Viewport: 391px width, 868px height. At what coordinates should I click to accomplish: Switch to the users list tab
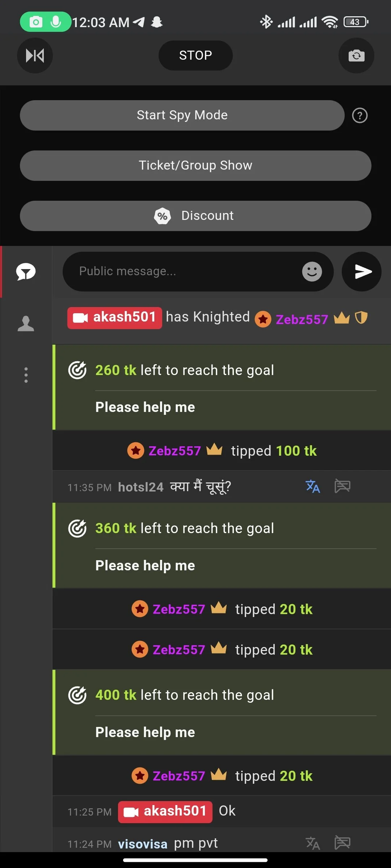pos(26,324)
